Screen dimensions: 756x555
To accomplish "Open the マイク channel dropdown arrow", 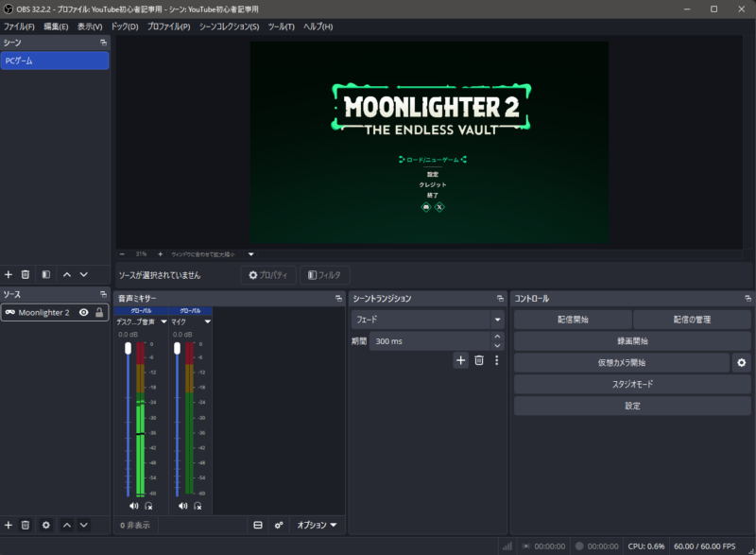I will 208,321.
